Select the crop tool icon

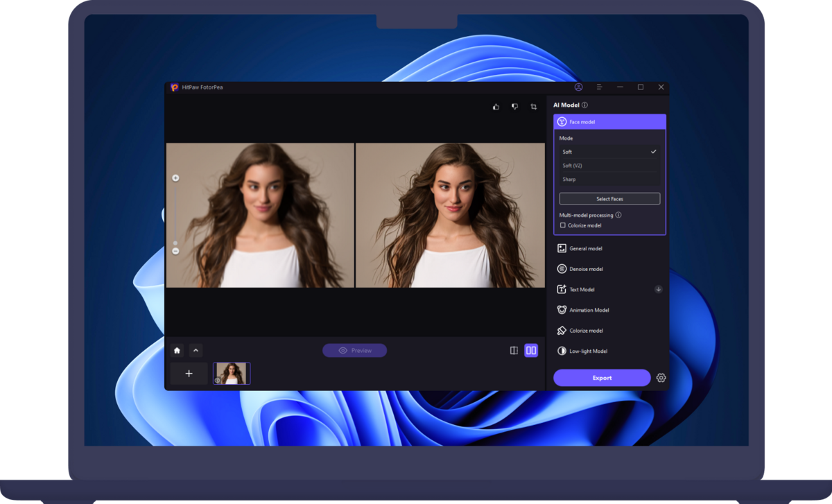(x=534, y=107)
